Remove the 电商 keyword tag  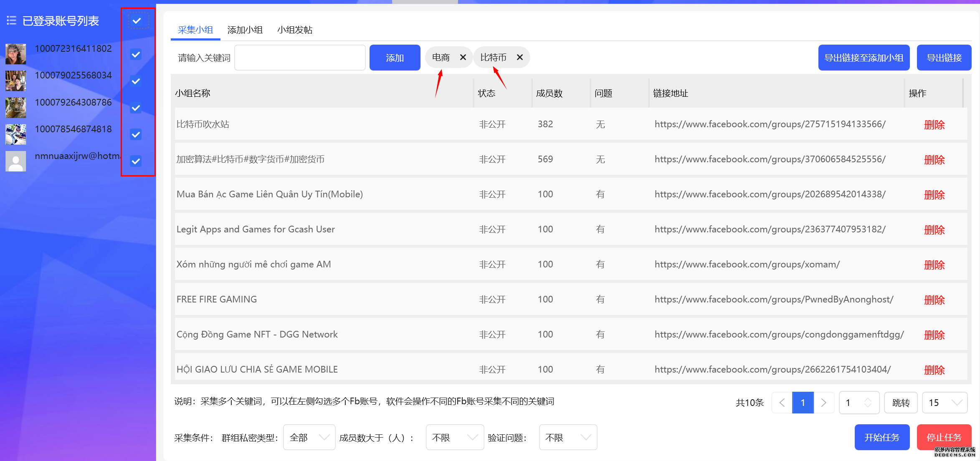click(x=463, y=57)
